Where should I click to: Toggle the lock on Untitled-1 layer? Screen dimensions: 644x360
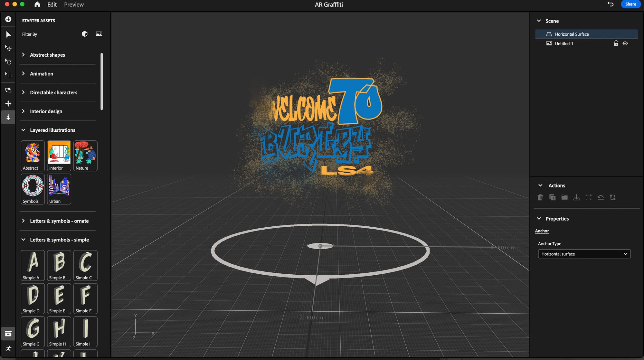point(616,43)
